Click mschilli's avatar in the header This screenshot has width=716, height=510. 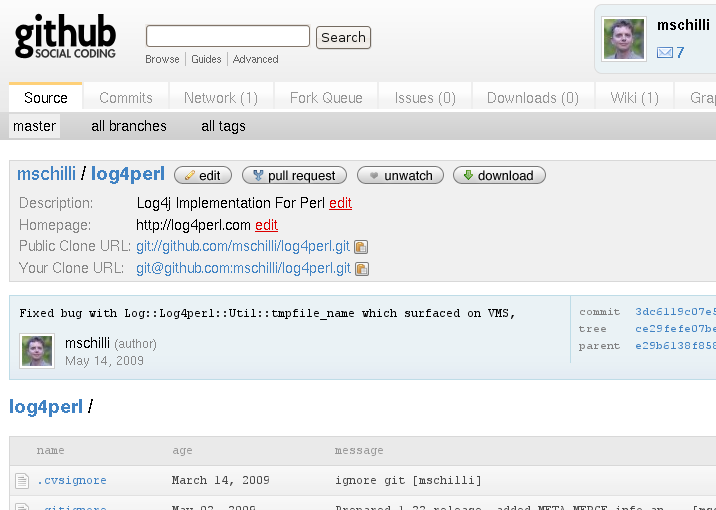coord(624,39)
